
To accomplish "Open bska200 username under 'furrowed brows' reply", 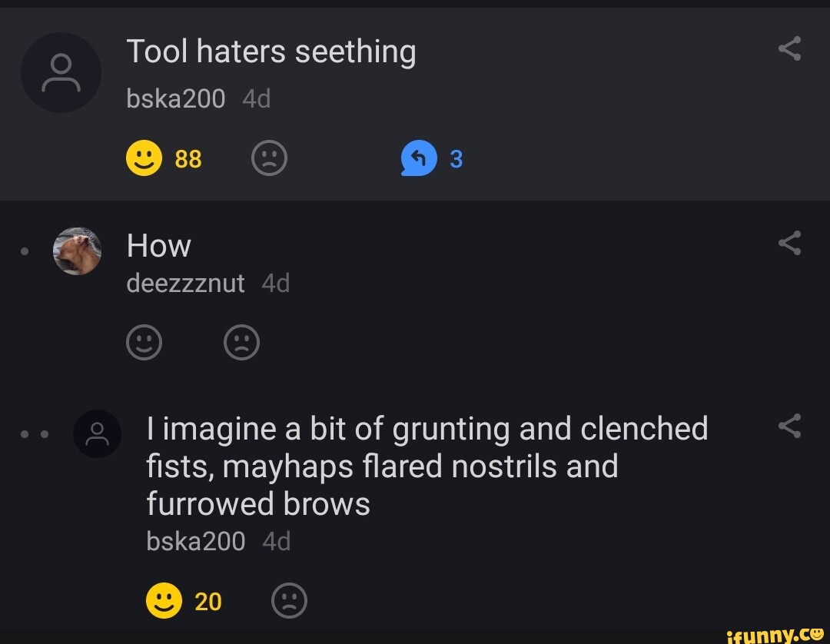I will (195, 542).
